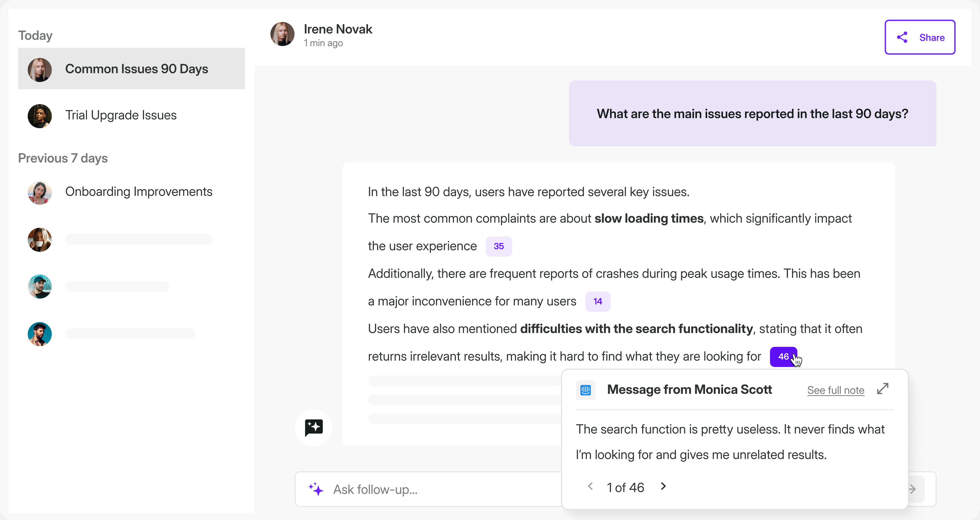
Task: Click the share network icon
Action: [902, 37]
